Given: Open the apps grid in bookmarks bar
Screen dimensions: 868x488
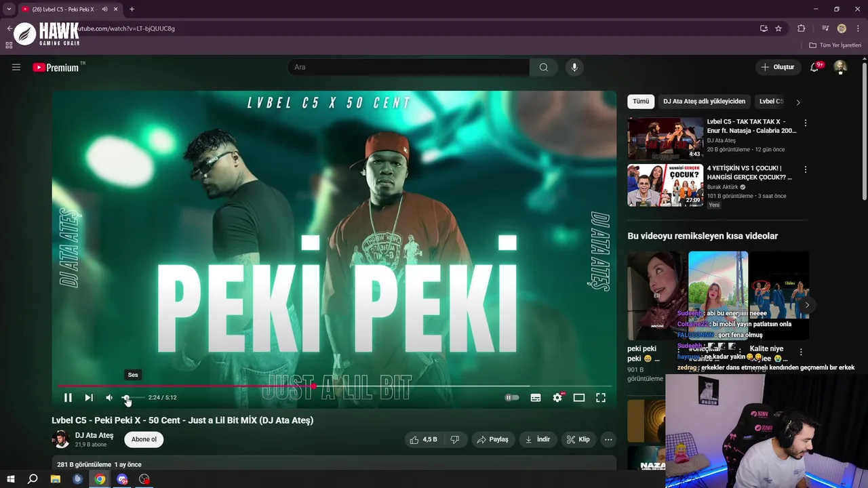Looking at the screenshot, I should pyautogui.click(x=9, y=45).
